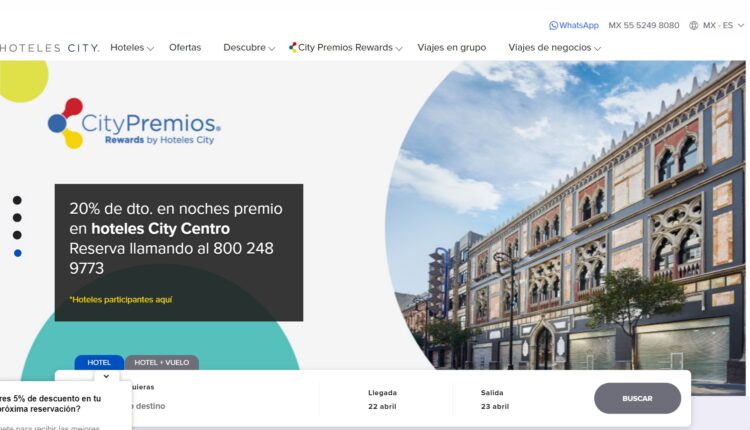The width and height of the screenshot is (750, 430).
Task: Click the Hoteles City logo
Action: [49, 48]
